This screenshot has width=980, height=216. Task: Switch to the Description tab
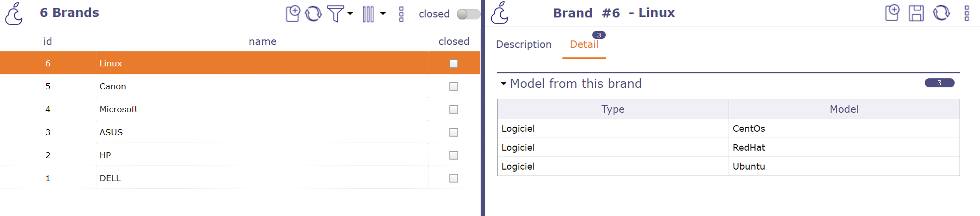[x=524, y=44]
